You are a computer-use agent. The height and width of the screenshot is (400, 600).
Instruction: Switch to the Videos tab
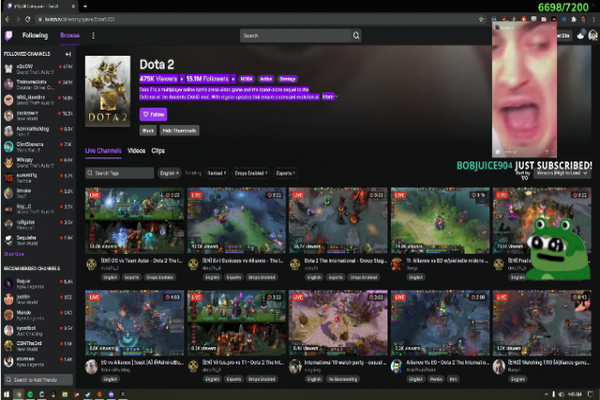136,151
